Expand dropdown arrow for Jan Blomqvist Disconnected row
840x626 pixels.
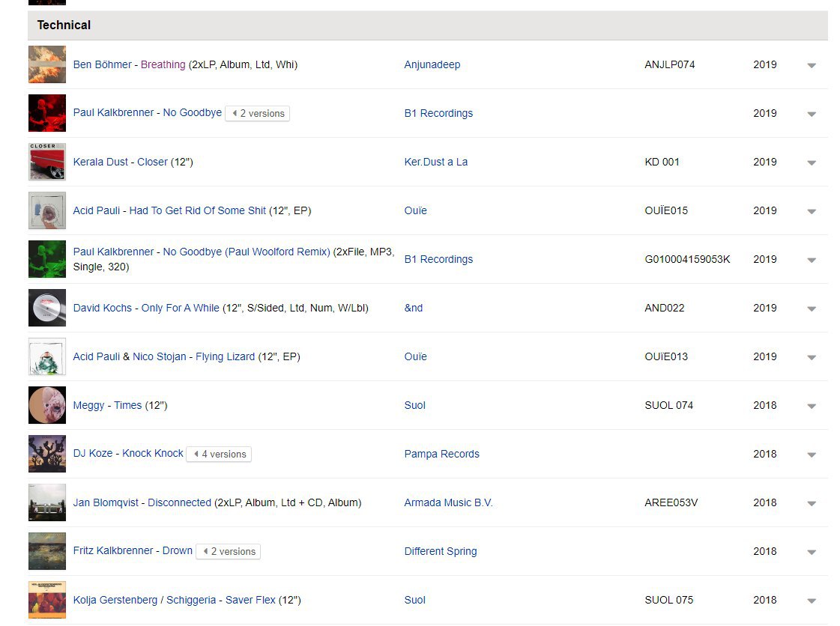812,504
